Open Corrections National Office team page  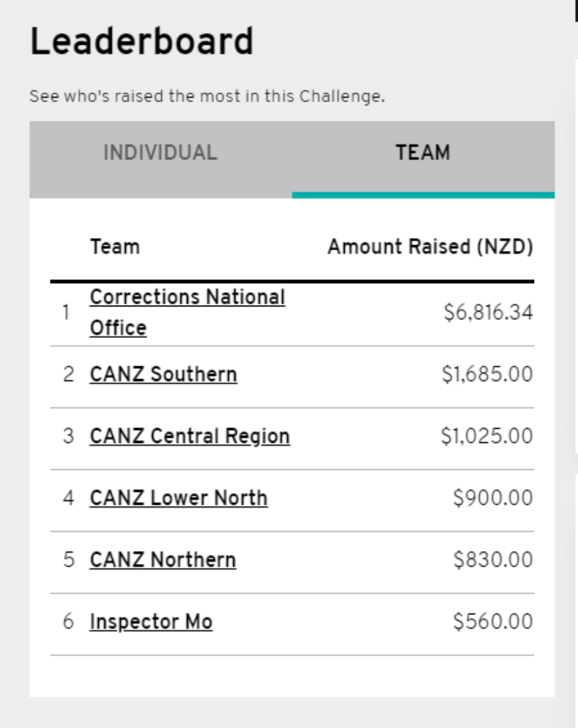(187, 313)
